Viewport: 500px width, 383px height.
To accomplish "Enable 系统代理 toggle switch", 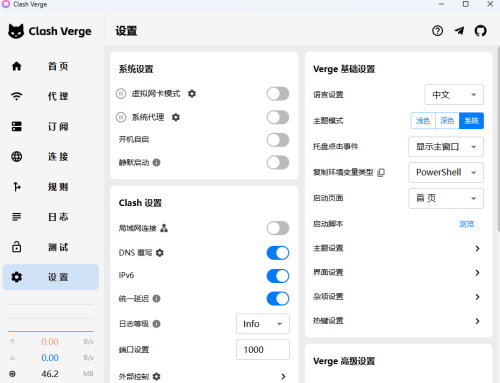I will coord(278,117).
